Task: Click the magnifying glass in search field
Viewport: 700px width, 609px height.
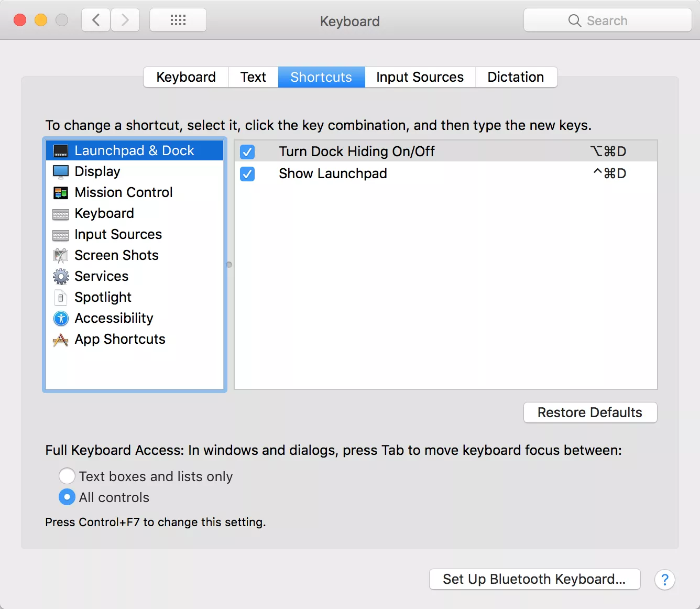Action: tap(575, 20)
